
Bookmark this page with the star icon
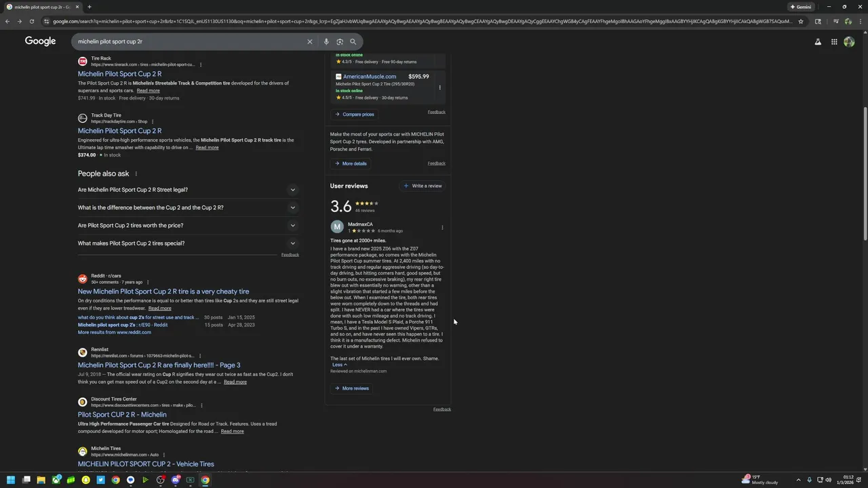pyautogui.click(x=801, y=21)
